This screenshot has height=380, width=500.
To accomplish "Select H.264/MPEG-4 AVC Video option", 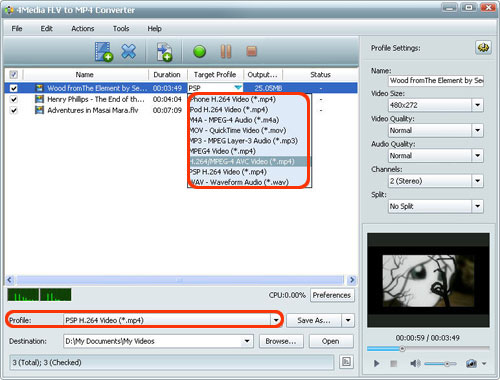I will 248,161.
